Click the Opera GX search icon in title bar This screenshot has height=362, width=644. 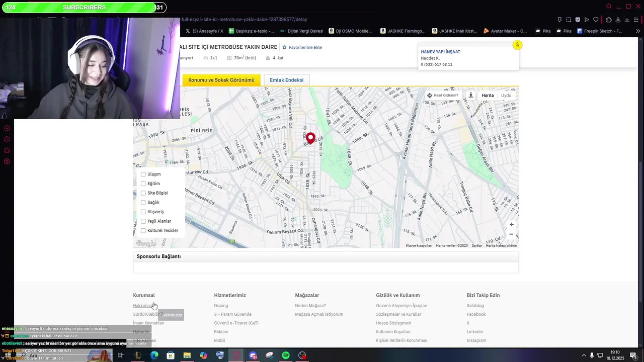tap(609, 7)
